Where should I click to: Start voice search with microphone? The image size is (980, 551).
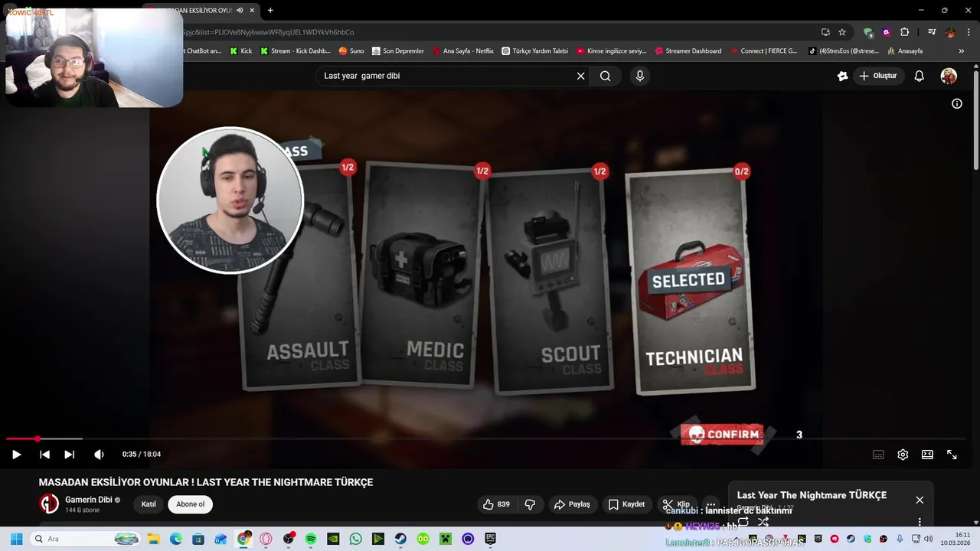(640, 76)
